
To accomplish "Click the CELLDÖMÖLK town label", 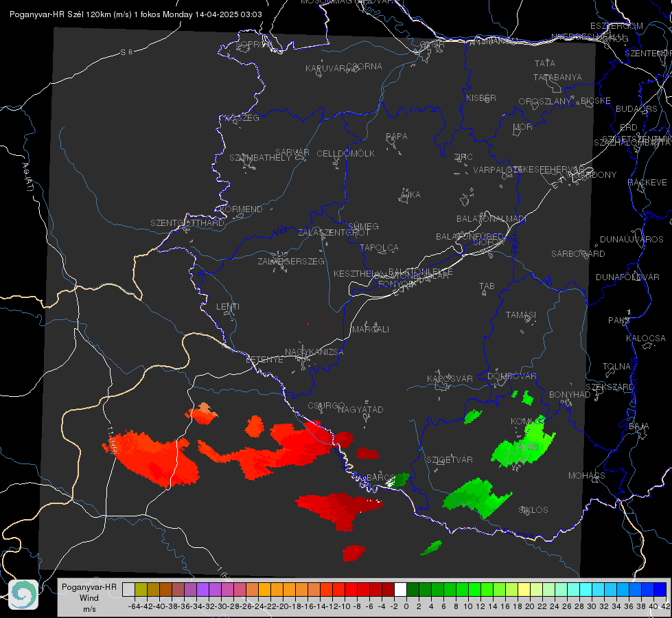I will pyautogui.click(x=345, y=154).
